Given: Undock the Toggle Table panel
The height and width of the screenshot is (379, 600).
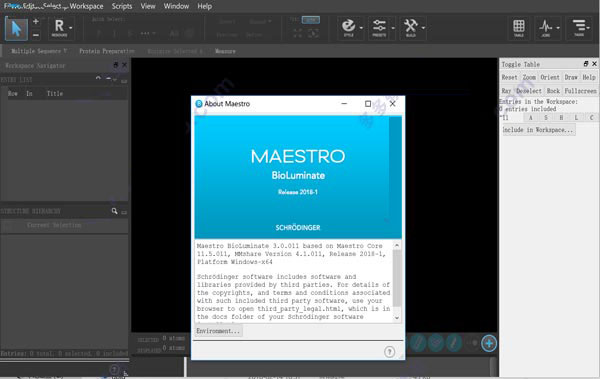Looking at the screenshot, I should 586,64.
